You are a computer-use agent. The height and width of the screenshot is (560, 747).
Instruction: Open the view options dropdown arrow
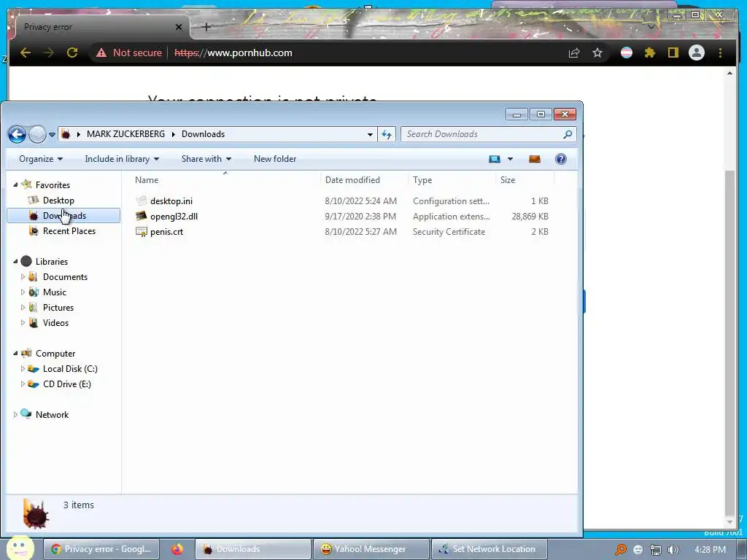click(510, 159)
